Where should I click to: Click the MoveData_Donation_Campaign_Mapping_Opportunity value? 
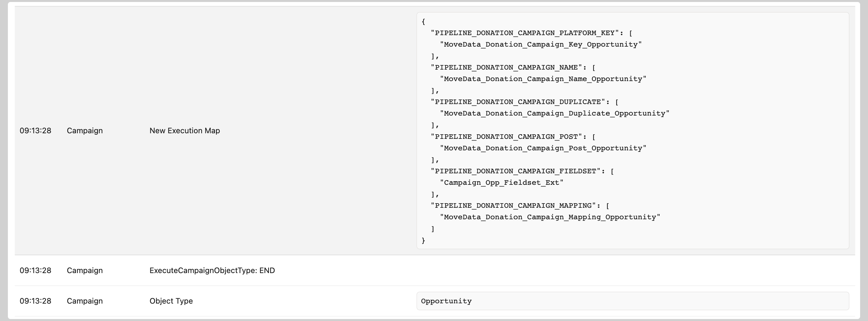pyautogui.click(x=550, y=217)
